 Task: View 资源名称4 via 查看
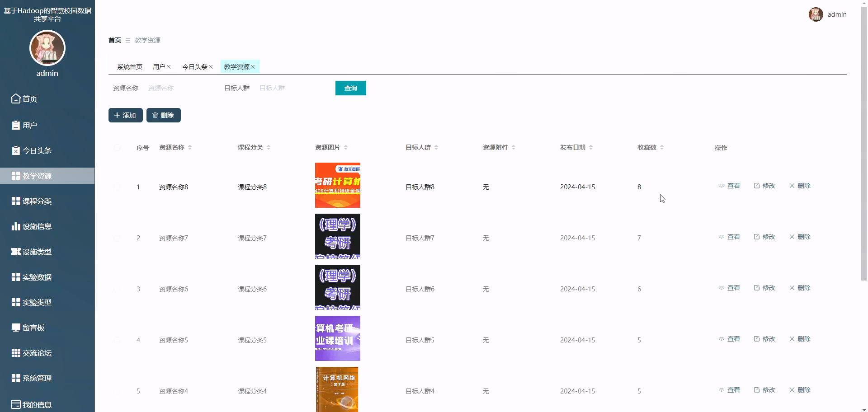729,390
